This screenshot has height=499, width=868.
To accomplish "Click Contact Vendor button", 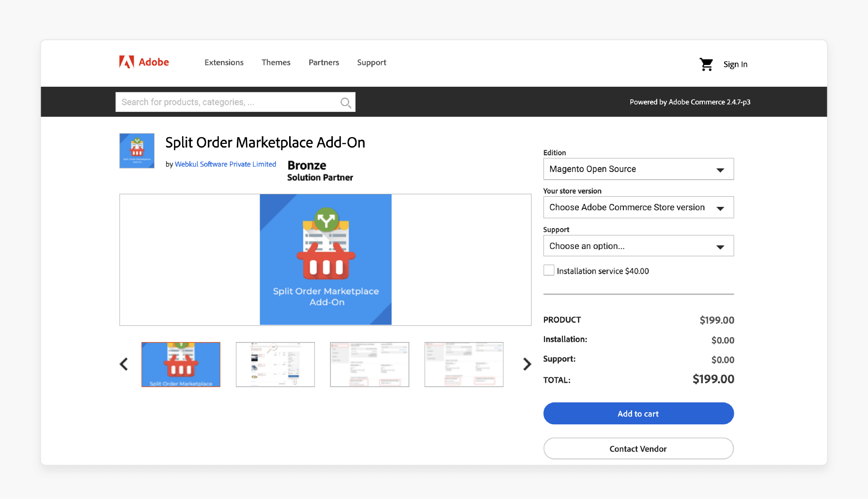I will click(x=638, y=449).
